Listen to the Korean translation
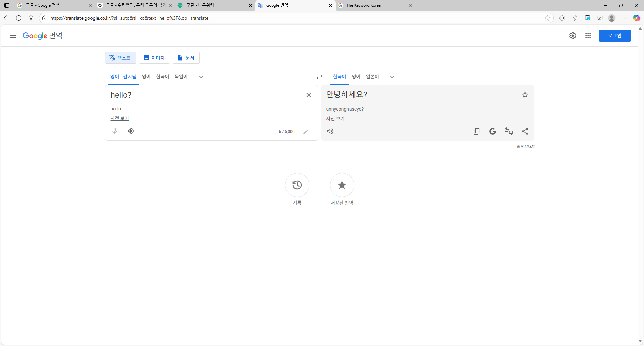The width and height of the screenshot is (644, 346). coord(330,131)
